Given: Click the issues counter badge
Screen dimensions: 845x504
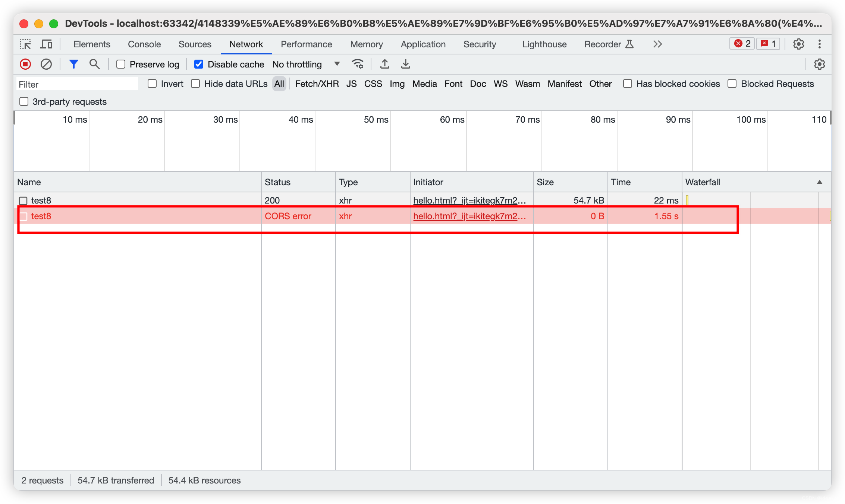Looking at the screenshot, I should [x=768, y=44].
